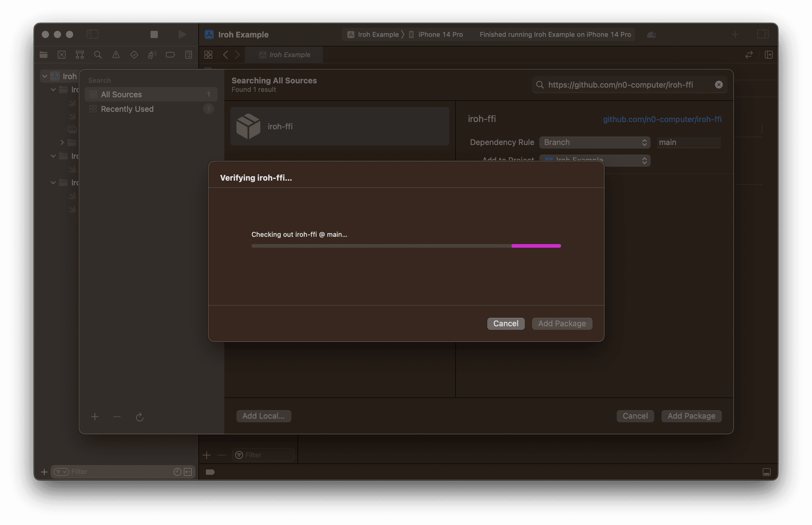
Task: Collapse the Iroh project root tree
Action: click(45, 76)
